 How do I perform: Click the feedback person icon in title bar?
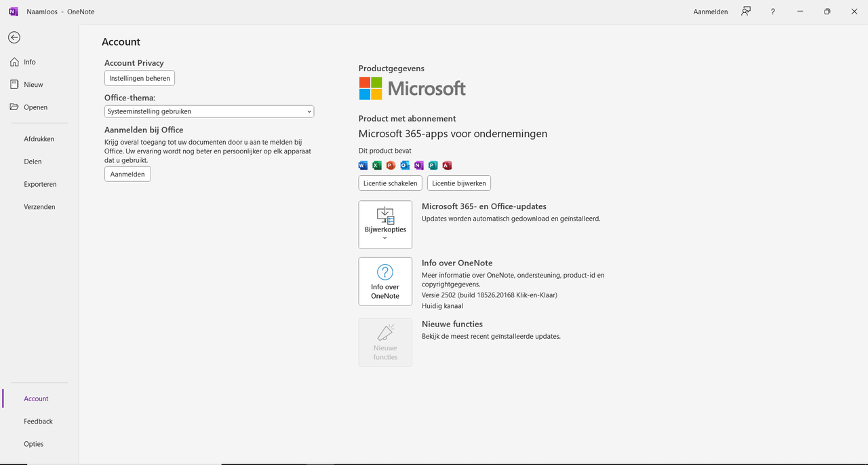pyautogui.click(x=746, y=12)
